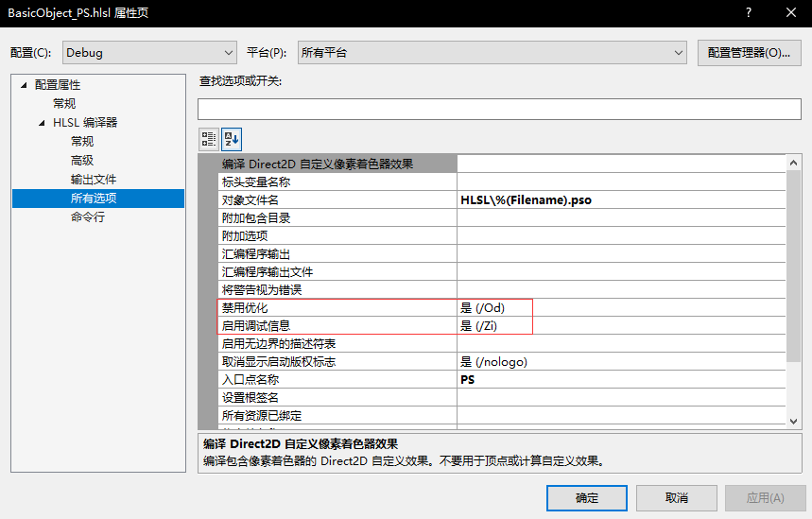This screenshot has height=519, width=812.
Task: Confirm with the 确定 button
Action: coord(587,498)
